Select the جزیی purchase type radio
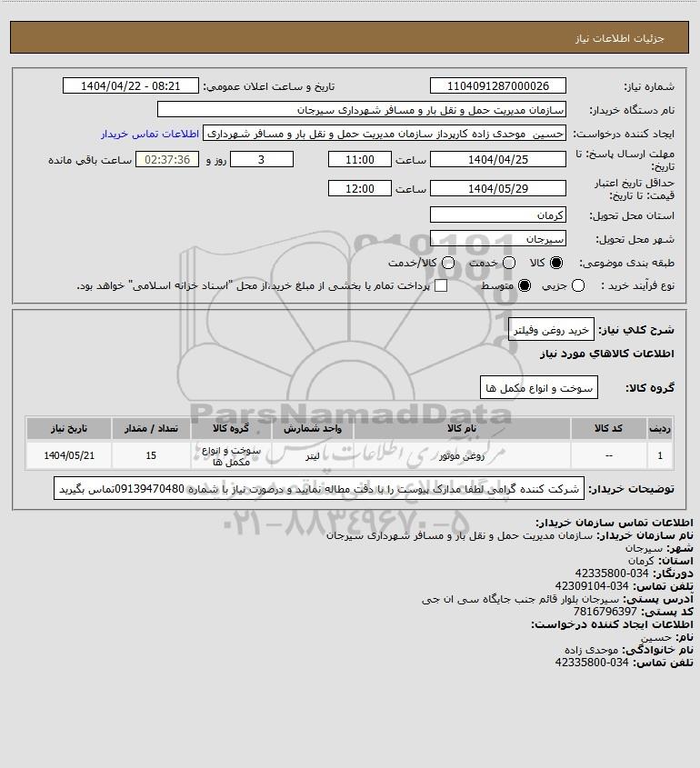 coord(578,285)
